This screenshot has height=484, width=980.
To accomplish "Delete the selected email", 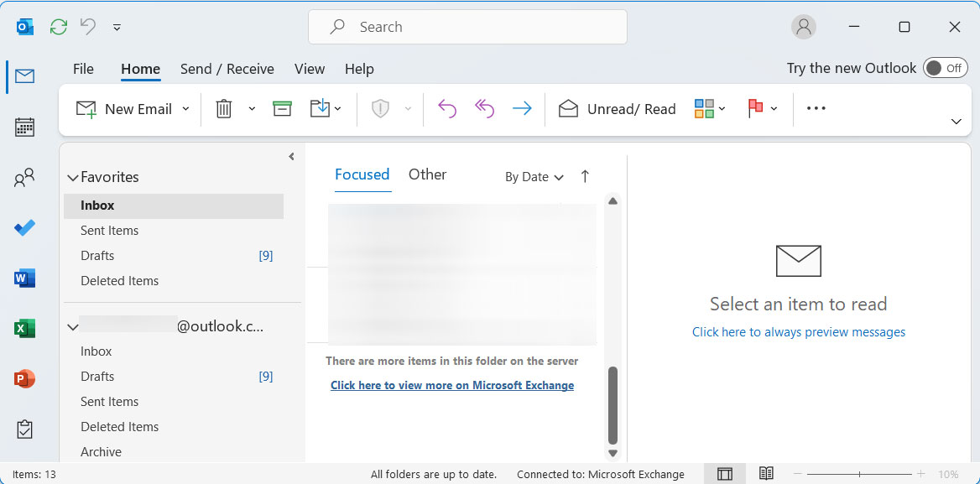I will 223,108.
